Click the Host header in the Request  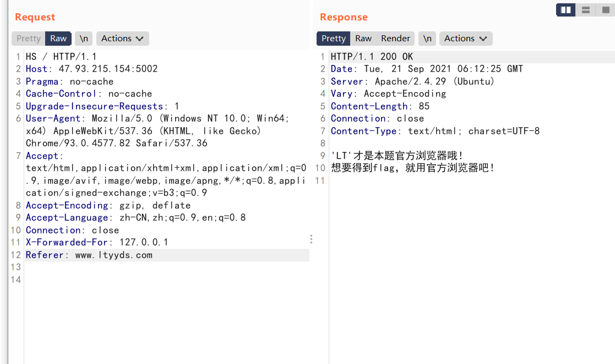[x=36, y=68]
